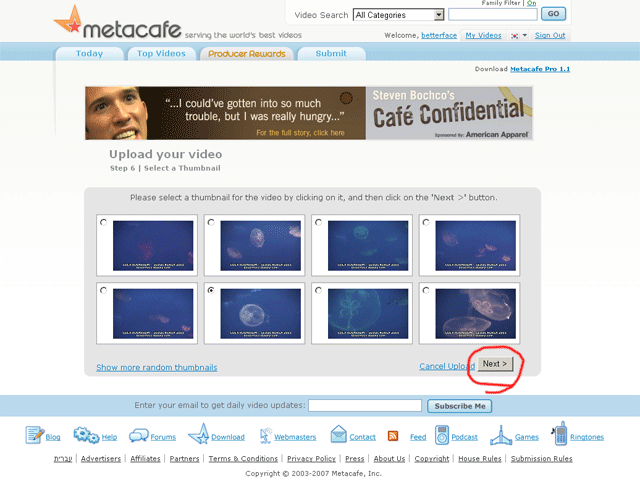Click the Subscribe Me button
The image size is (640, 480).
pyautogui.click(x=460, y=406)
